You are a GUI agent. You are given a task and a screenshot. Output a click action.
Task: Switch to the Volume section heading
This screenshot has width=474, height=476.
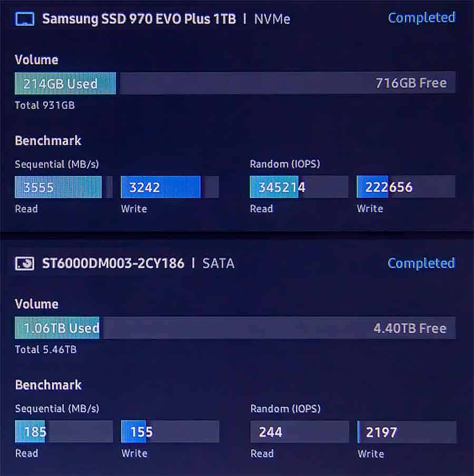click(36, 60)
